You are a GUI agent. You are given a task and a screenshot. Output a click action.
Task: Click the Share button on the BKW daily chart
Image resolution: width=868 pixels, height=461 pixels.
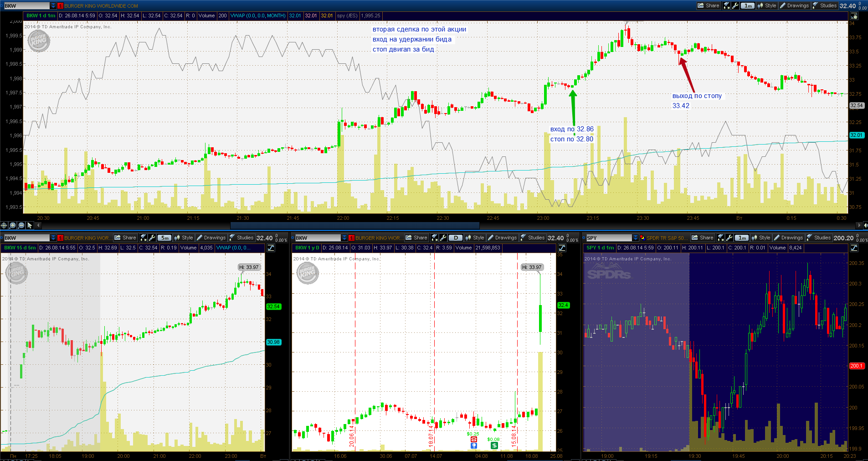tap(416, 238)
